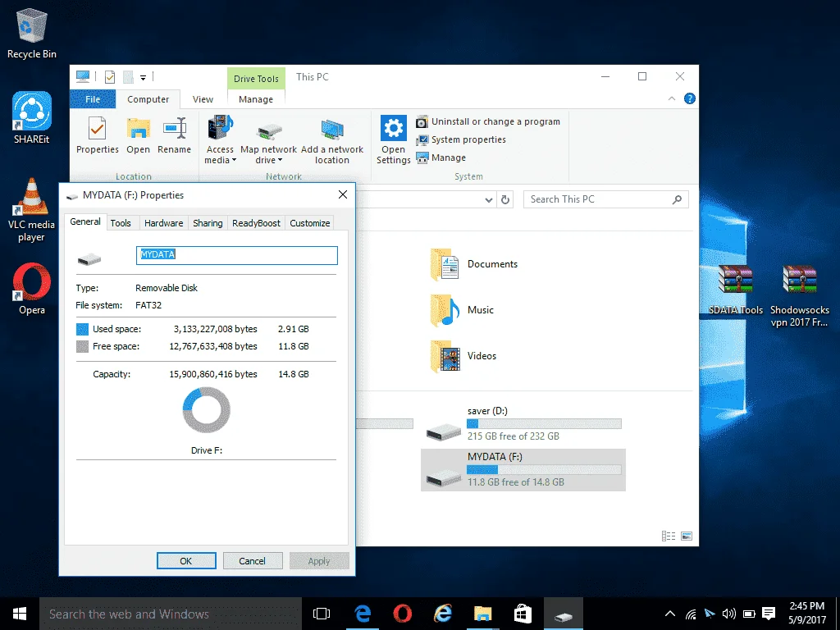Switch to the ReadyBoost tab
This screenshot has height=630, width=840.
click(x=256, y=223)
